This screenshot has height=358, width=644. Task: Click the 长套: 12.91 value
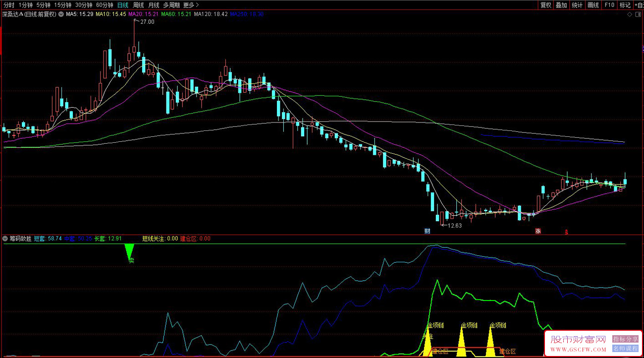[x=108, y=239]
